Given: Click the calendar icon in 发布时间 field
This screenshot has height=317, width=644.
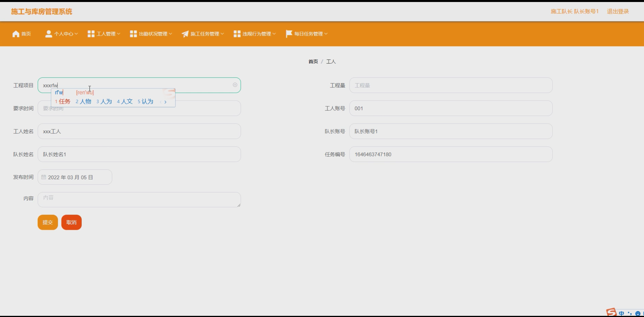Looking at the screenshot, I should point(44,177).
